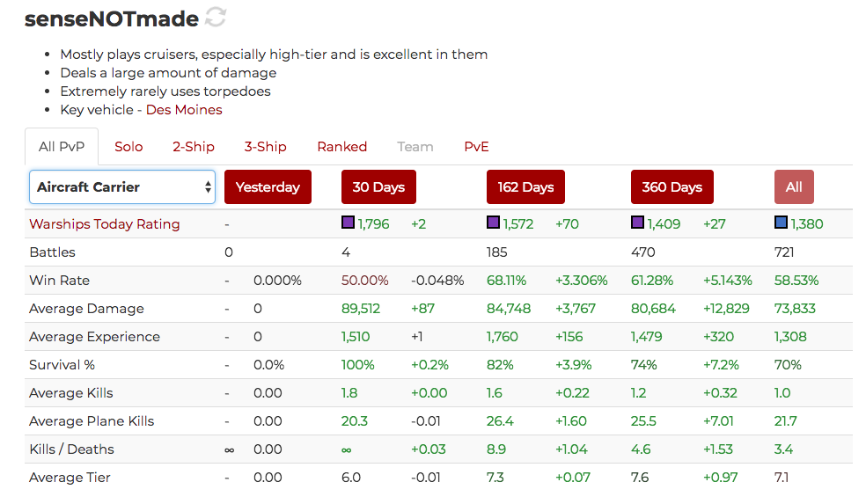Viewport: 866px width, 504px height.
Task: Click the purple rating square beside 1,409
Action: tap(637, 223)
